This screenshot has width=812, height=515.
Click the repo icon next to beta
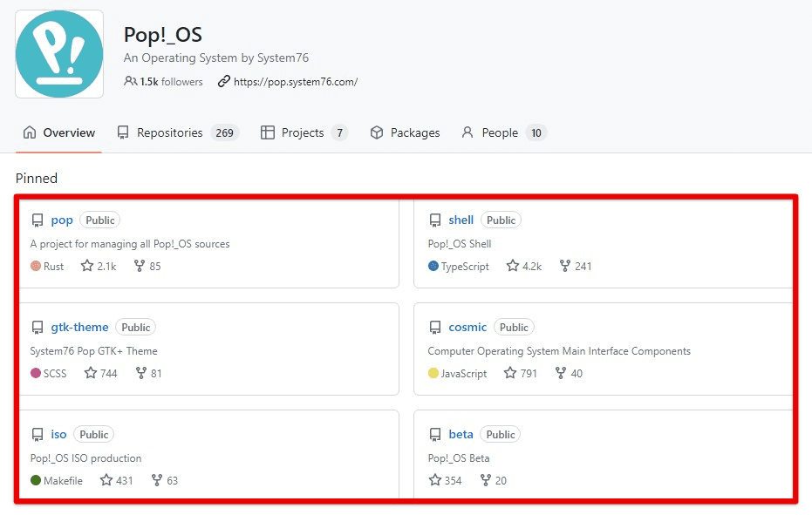pos(435,435)
